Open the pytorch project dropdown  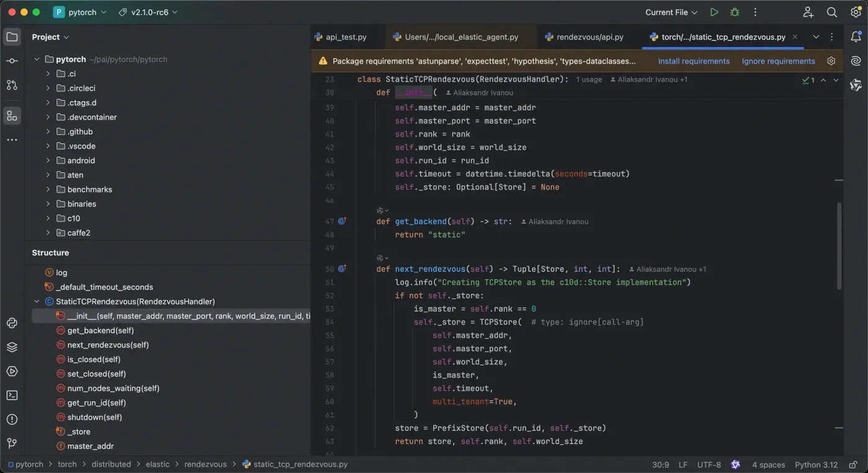coord(80,12)
